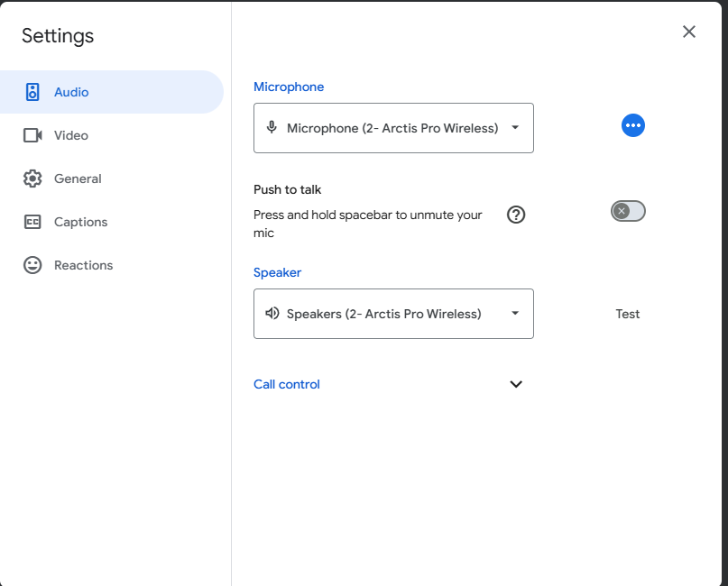
Task: Click the Call control heading text
Action: pyautogui.click(x=287, y=384)
